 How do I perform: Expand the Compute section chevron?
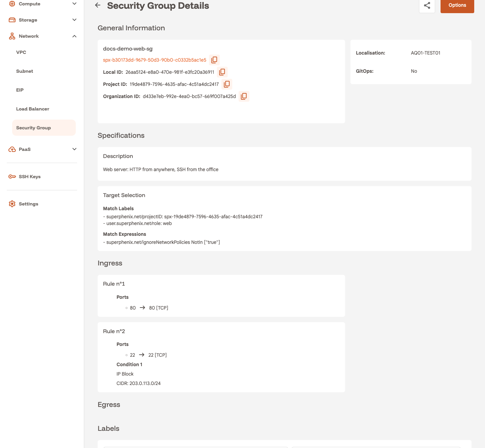[74, 4]
